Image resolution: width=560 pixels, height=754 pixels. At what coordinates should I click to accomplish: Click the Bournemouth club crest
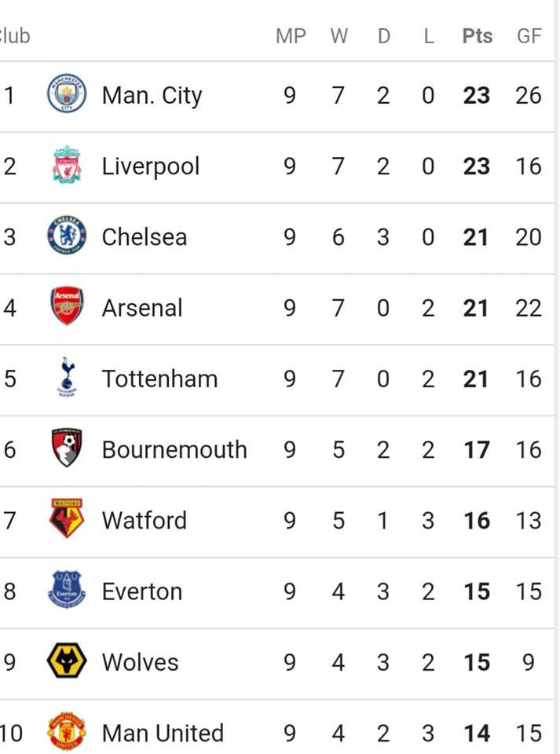click(67, 448)
